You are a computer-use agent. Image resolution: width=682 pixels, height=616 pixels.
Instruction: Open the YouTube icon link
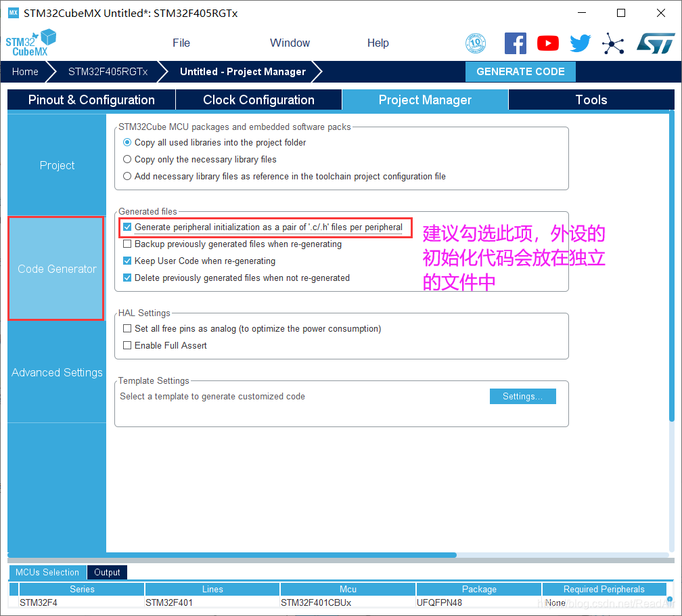point(548,43)
